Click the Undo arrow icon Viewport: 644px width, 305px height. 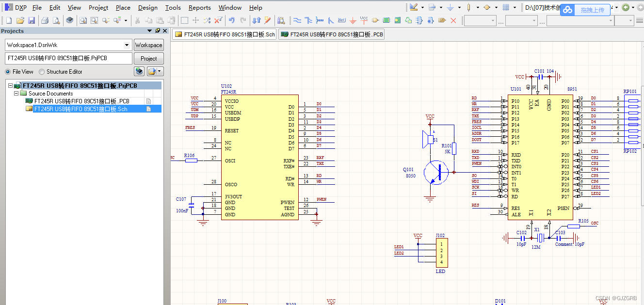click(232, 20)
